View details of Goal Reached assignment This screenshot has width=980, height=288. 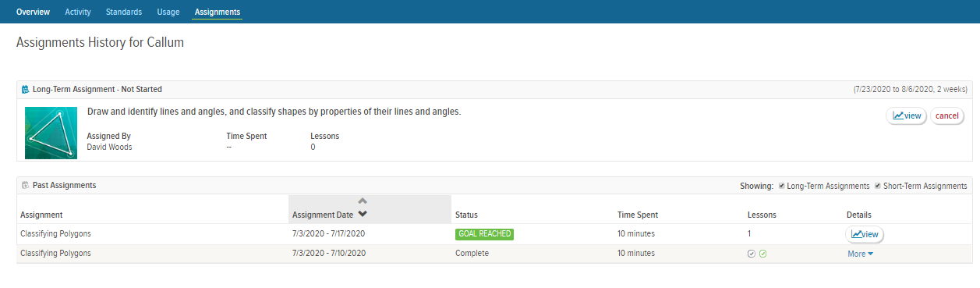(865, 234)
